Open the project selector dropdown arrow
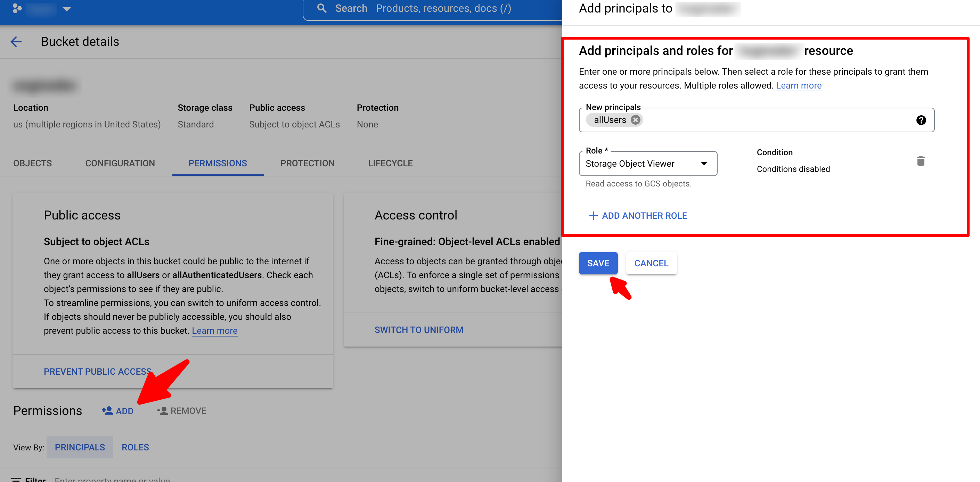Screen dimensions: 980x482 tap(67, 9)
